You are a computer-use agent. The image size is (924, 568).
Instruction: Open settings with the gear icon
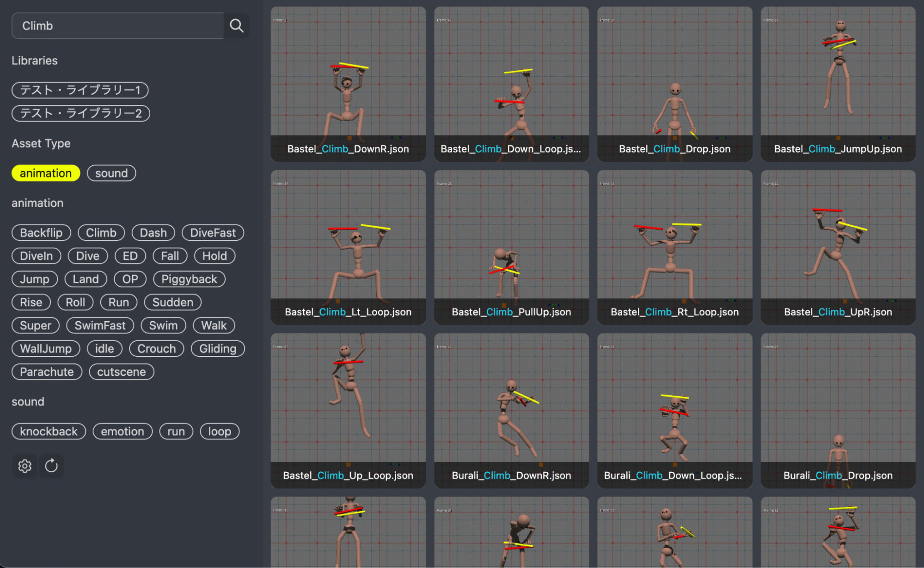[24, 466]
